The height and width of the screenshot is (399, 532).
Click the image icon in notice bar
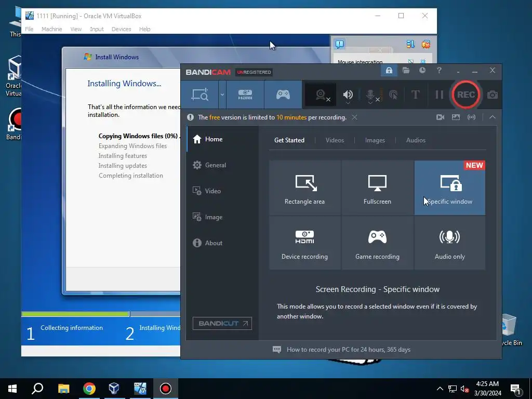[456, 117]
